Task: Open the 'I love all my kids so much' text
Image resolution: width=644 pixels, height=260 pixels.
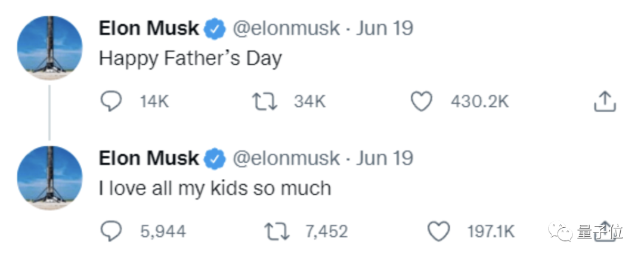Action: click(x=215, y=188)
